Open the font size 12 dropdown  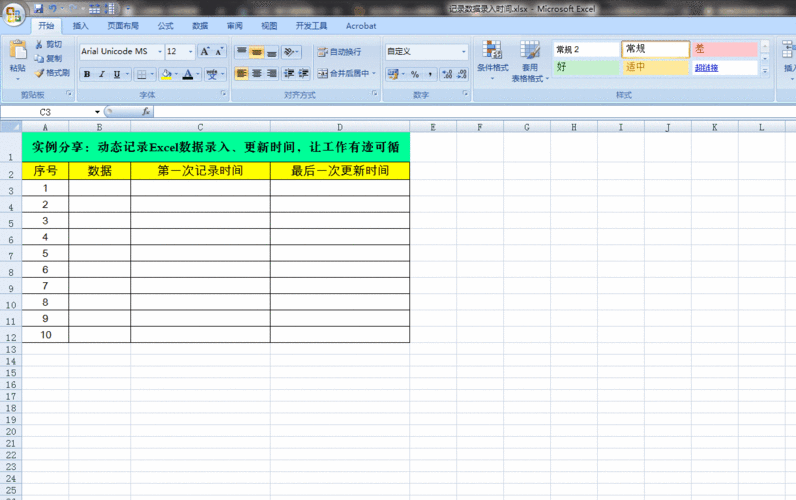tap(191, 51)
